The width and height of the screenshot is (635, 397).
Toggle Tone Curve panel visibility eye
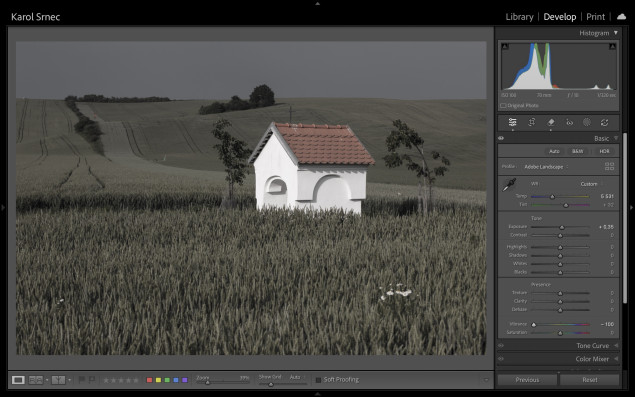point(501,346)
